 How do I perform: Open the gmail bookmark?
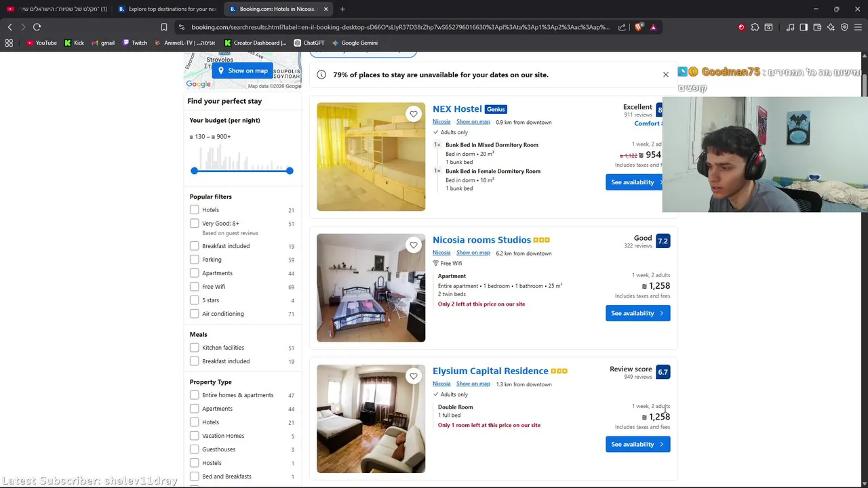point(103,43)
